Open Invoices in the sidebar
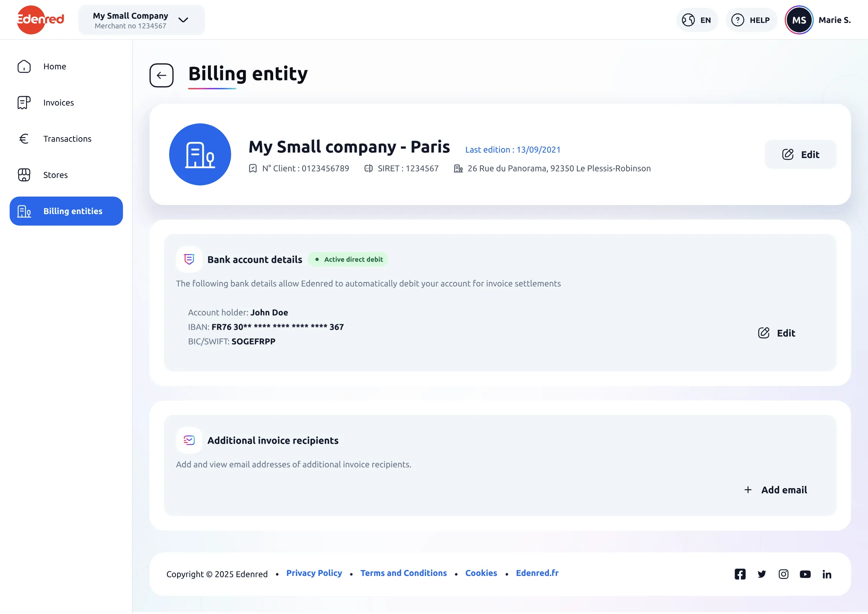 point(66,103)
